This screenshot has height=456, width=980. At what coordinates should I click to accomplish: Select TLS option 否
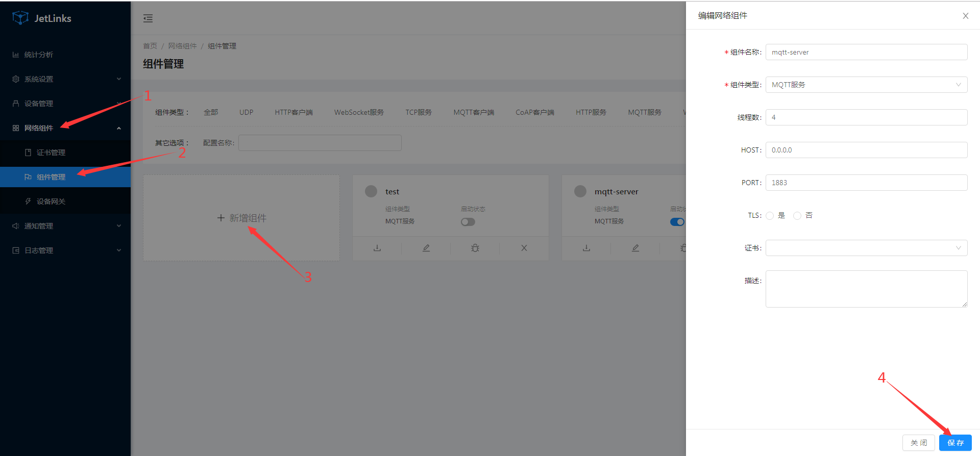coord(797,216)
